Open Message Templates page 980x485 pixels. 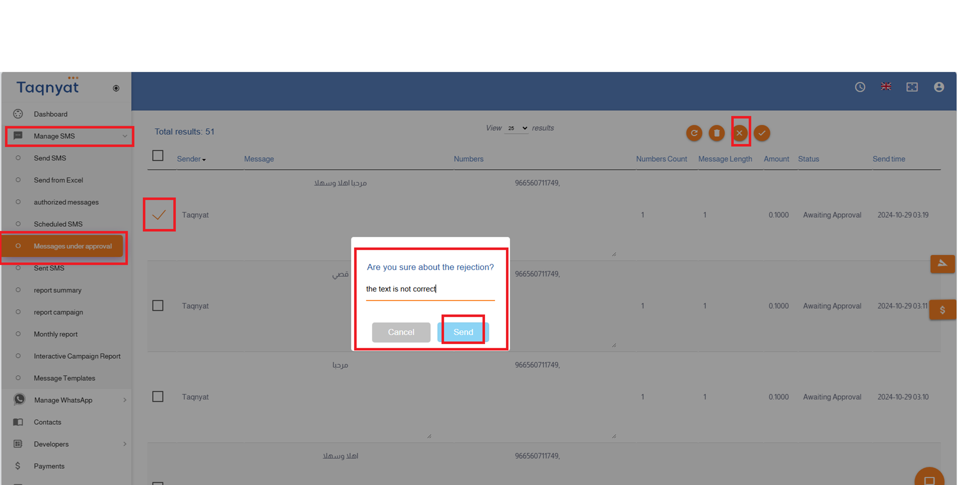[x=65, y=378]
